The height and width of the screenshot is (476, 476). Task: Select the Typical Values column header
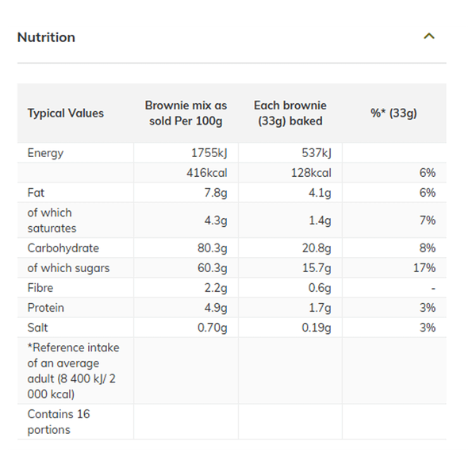pyautogui.click(x=65, y=113)
